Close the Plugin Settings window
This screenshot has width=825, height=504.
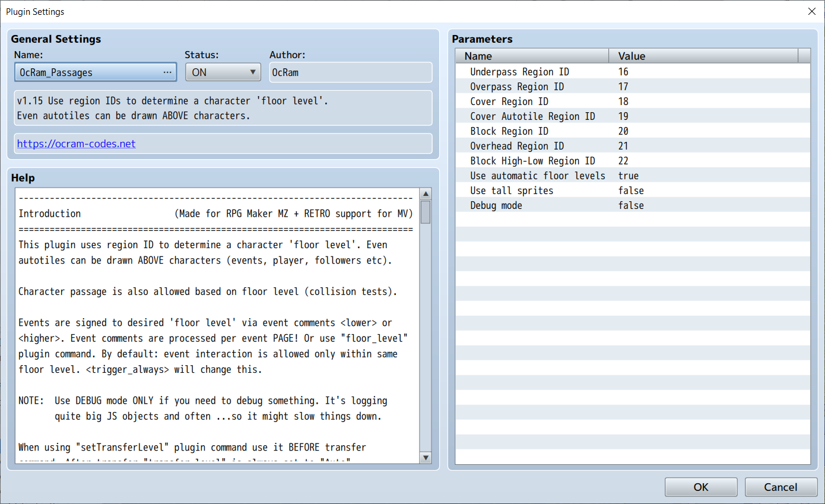click(812, 11)
